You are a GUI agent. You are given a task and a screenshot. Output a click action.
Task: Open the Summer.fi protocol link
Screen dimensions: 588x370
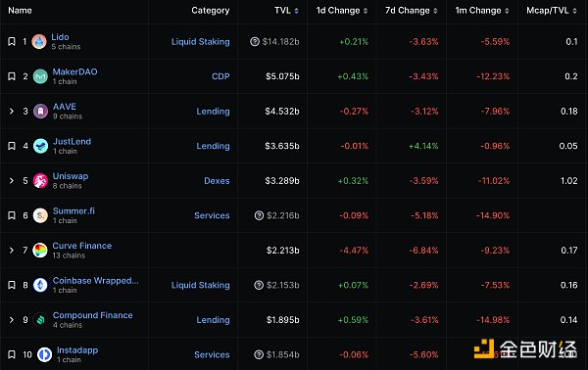point(73,210)
